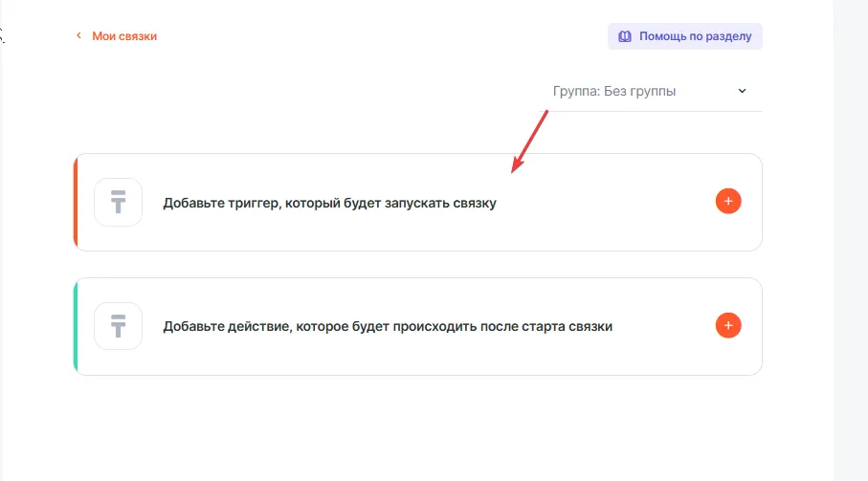Click the plus icon on the trigger card
Screen dimensions: 868x481
click(x=728, y=202)
